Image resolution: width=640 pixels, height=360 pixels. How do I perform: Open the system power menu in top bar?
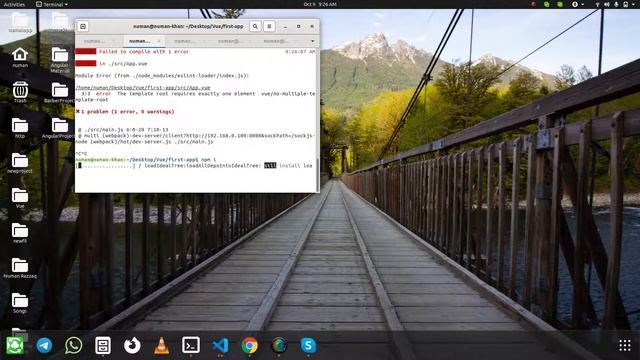pos(629,4)
